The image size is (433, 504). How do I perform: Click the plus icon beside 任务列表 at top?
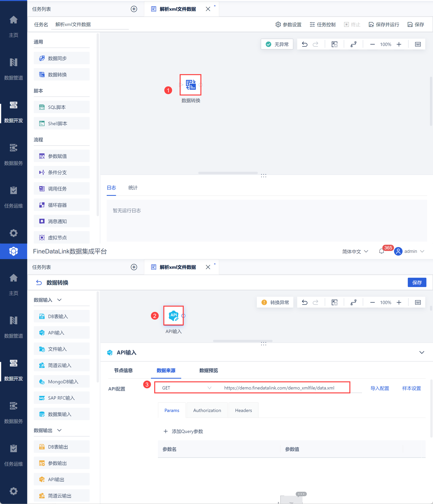click(x=134, y=9)
